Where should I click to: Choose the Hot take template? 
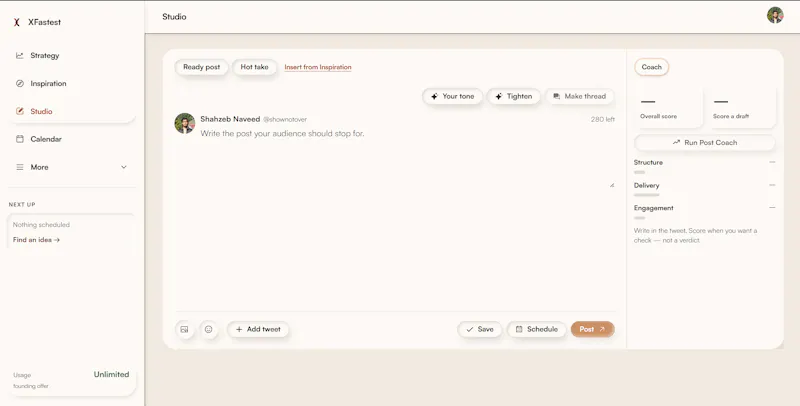[x=254, y=67]
